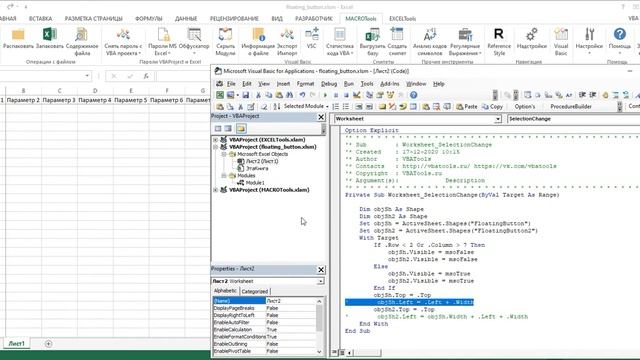The height and width of the screenshot is (360, 640).
Task: Switch to Categorized properties tab
Action: point(254,291)
